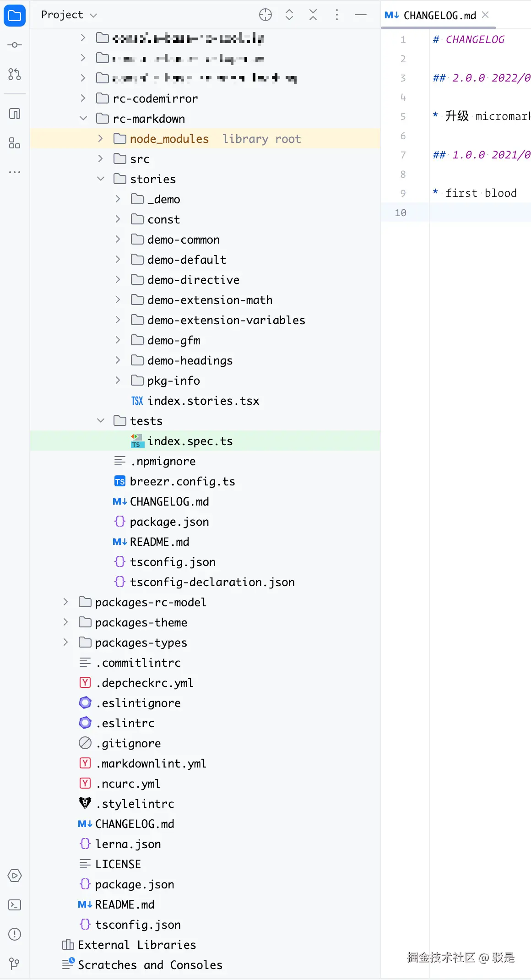The height and width of the screenshot is (980, 531).
Task: Open the Project view dropdown
Action: pyautogui.click(x=69, y=15)
